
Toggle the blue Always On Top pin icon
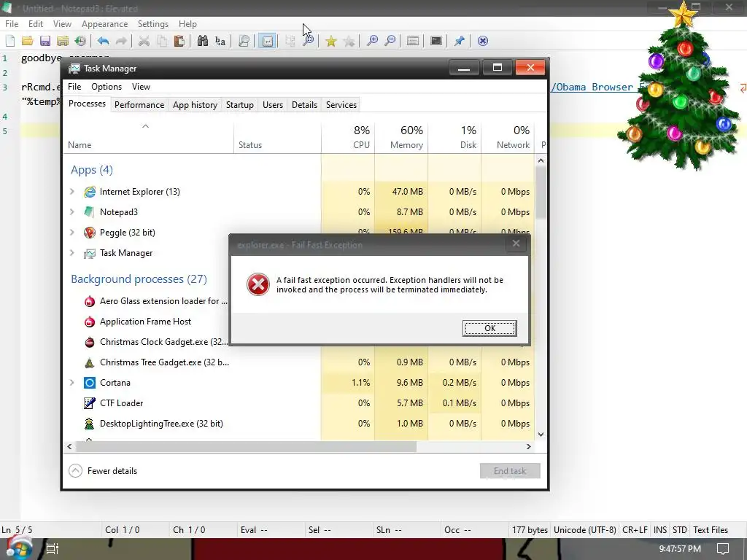pyautogui.click(x=460, y=41)
